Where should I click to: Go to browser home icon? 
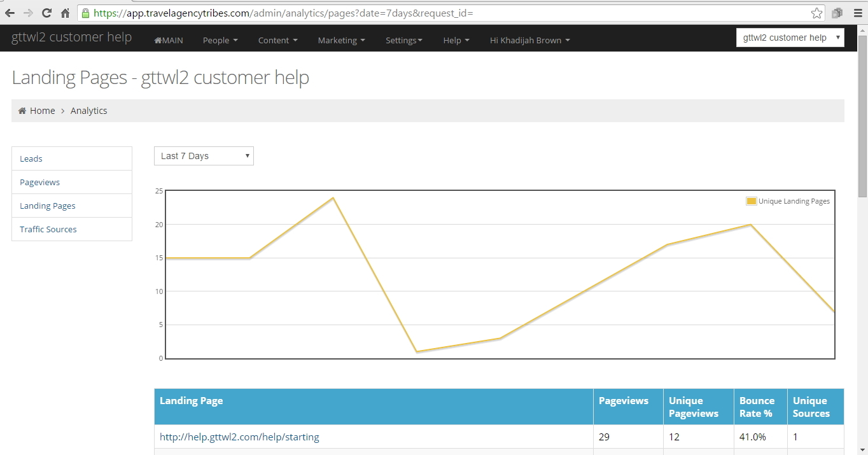pos(65,13)
